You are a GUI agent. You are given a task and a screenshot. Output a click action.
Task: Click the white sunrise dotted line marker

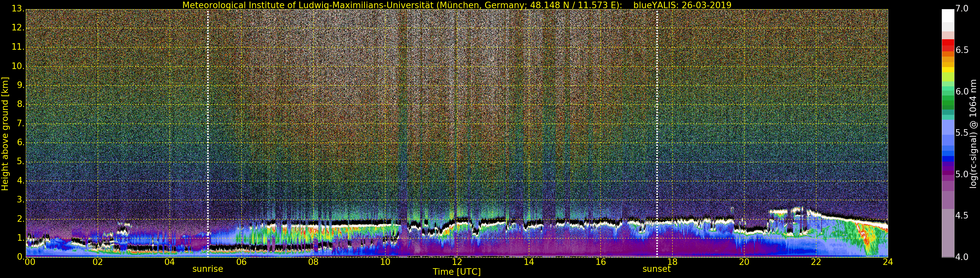(x=208, y=133)
